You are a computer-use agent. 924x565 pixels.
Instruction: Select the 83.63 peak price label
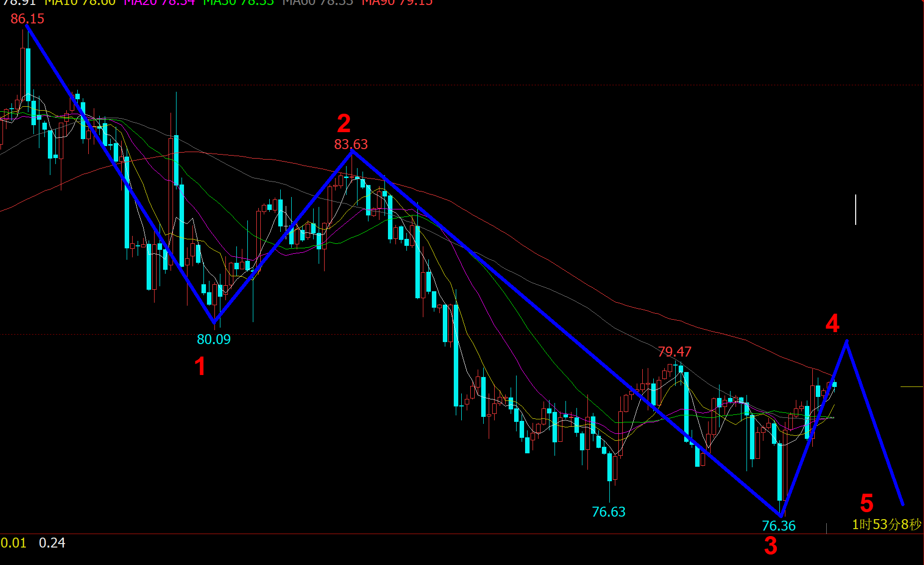pos(351,145)
